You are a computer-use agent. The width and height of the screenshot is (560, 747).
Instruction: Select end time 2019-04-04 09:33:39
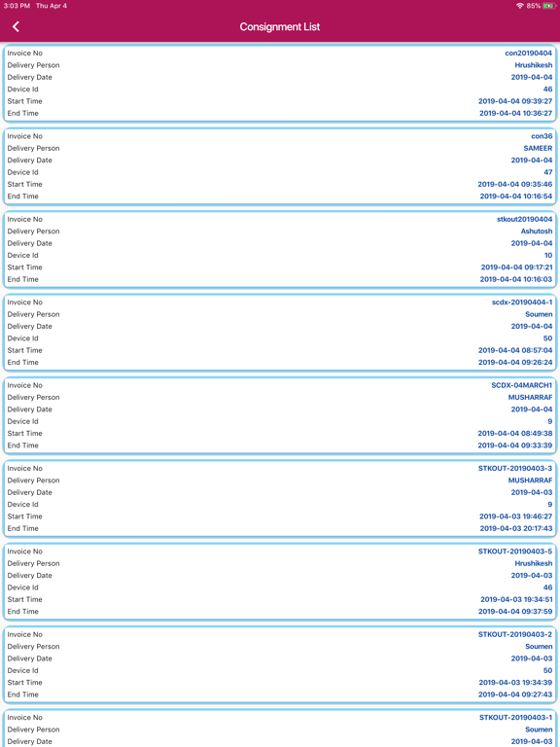515,445
